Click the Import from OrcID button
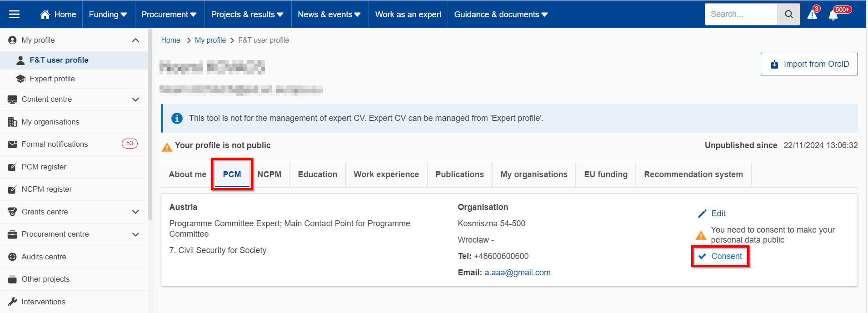The image size is (868, 313). tap(809, 64)
